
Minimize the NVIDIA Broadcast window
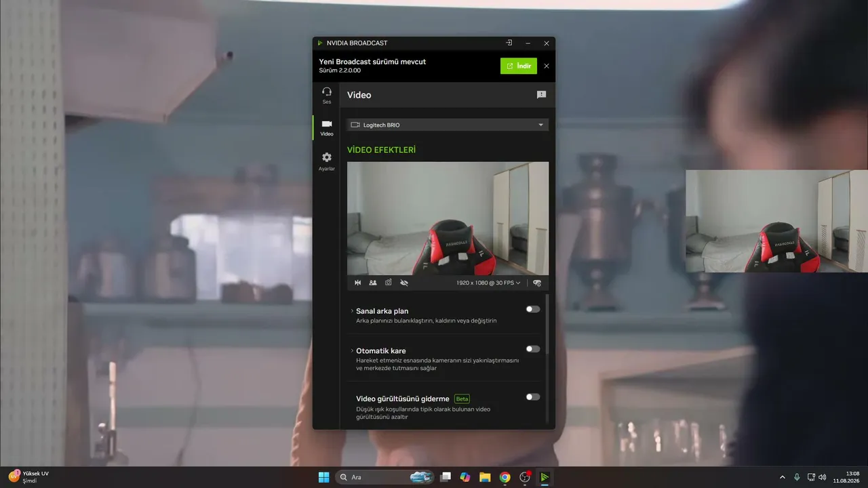pos(528,43)
